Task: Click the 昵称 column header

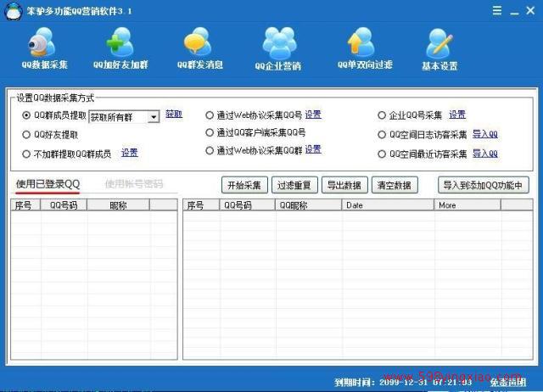Action: click(x=119, y=205)
